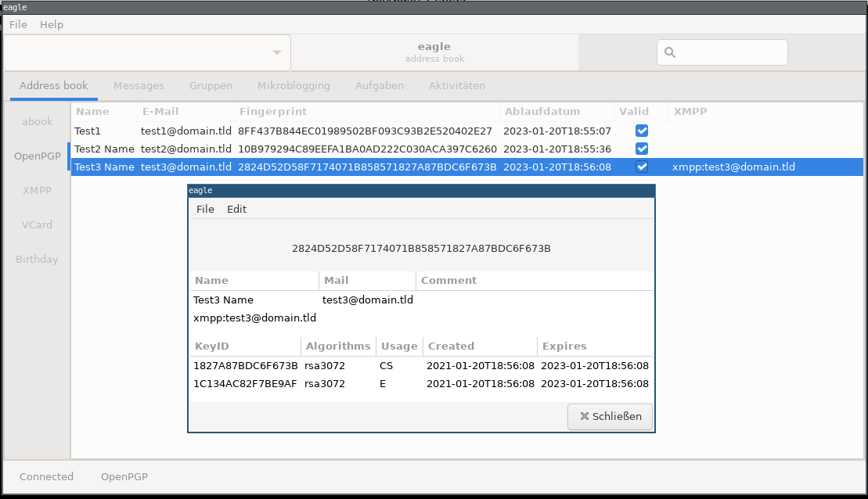This screenshot has height=499, width=868.
Task: Uncheck Valid checkbox for Test1
Action: click(642, 131)
